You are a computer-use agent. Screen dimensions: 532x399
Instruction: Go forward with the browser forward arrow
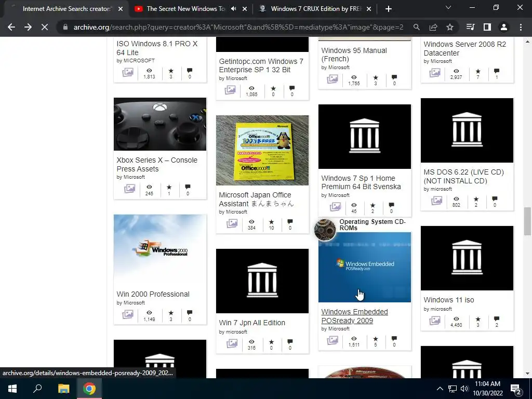pos(28,27)
